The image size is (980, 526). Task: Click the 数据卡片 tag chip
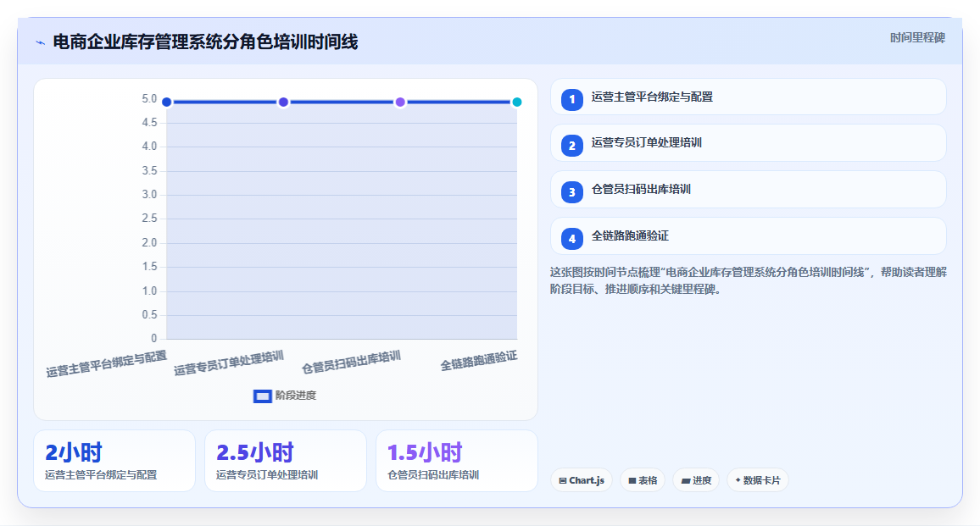758,480
